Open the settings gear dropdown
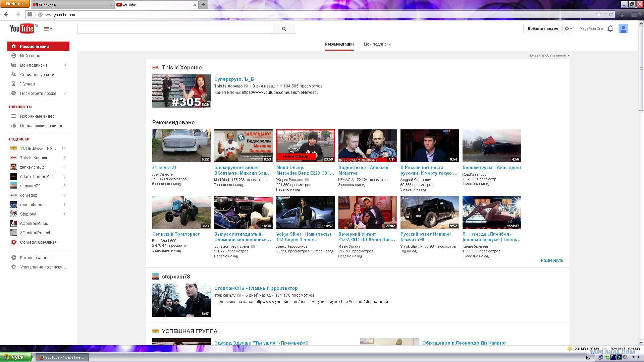The height and width of the screenshot is (362, 644). tap(568, 28)
